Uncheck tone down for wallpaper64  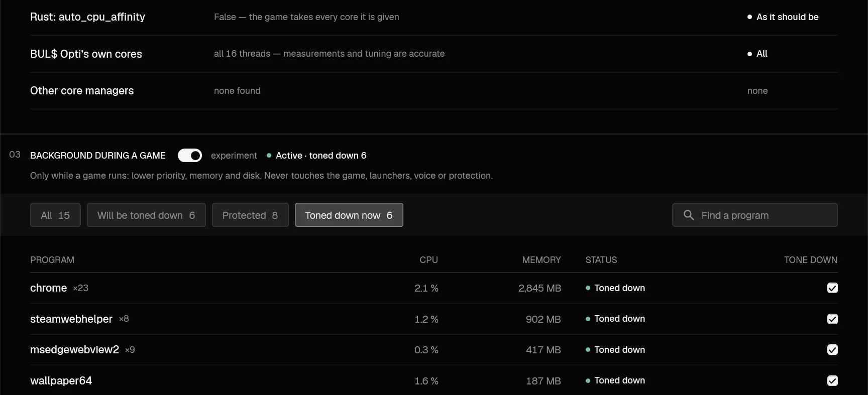(832, 381)
